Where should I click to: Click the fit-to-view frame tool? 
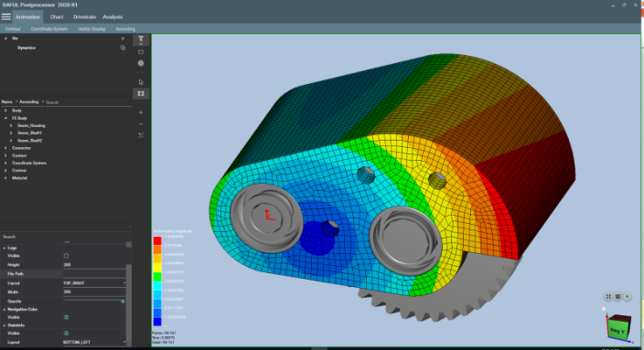[x=141, y=93]
